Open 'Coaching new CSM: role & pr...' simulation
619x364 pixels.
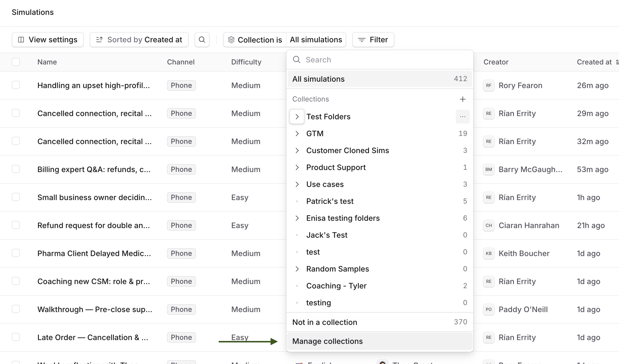coord(93,281)
